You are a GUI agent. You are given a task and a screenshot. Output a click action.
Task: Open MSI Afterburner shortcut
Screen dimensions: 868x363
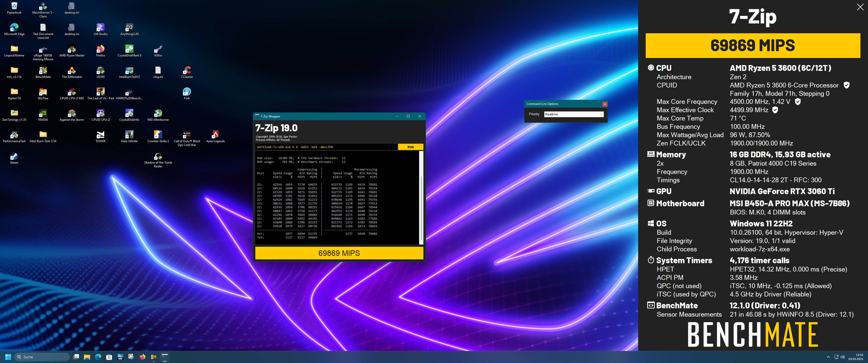coord(158,115)
